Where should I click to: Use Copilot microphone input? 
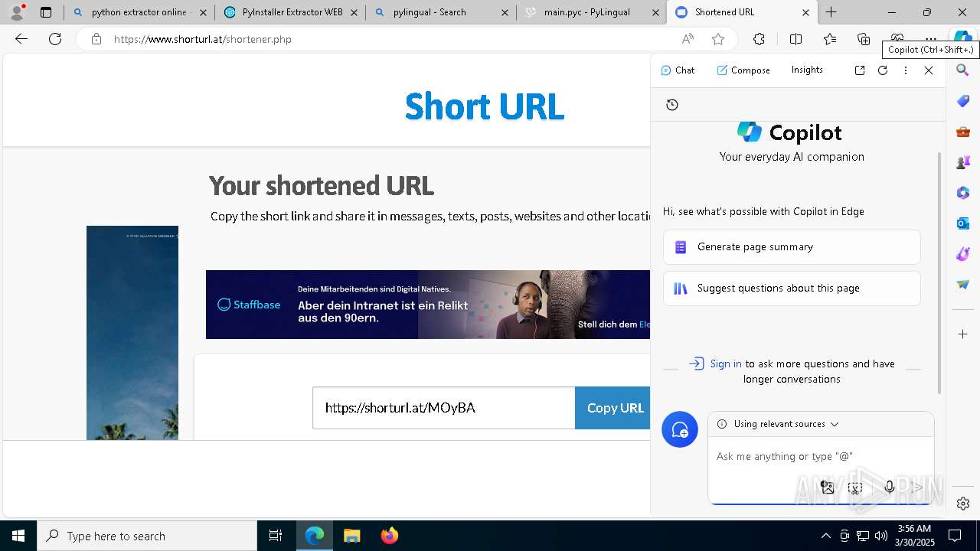tap(889, 487)
